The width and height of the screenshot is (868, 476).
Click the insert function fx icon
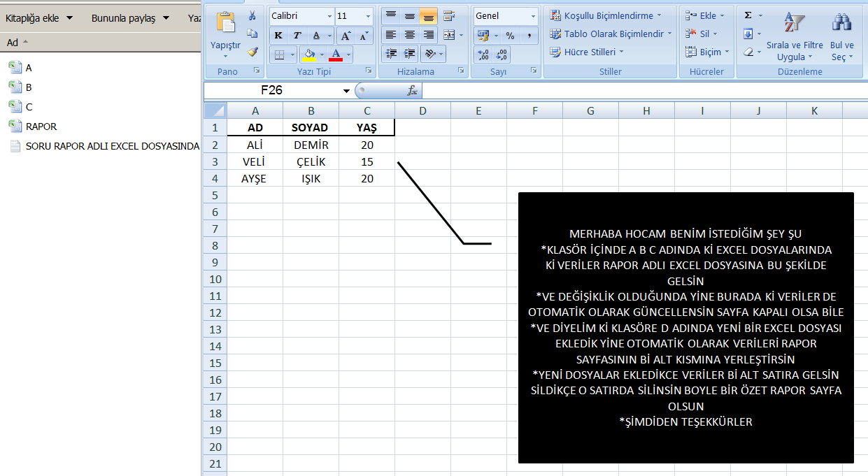pyautogui.click(x=413, y=91)
